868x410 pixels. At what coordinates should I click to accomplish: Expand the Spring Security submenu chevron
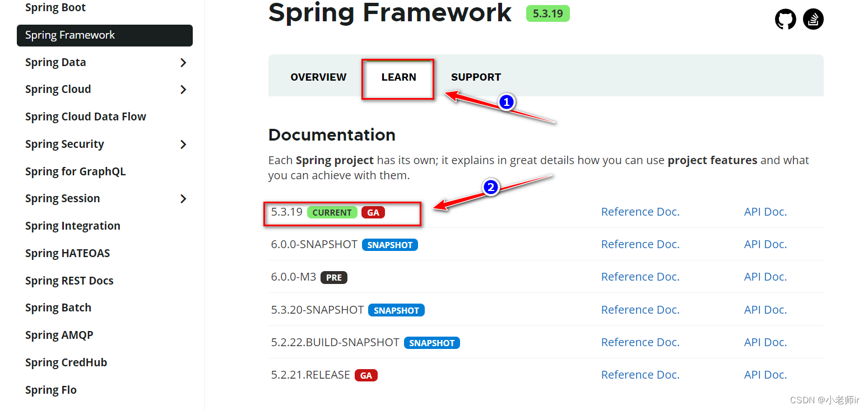tap(183, 145)
